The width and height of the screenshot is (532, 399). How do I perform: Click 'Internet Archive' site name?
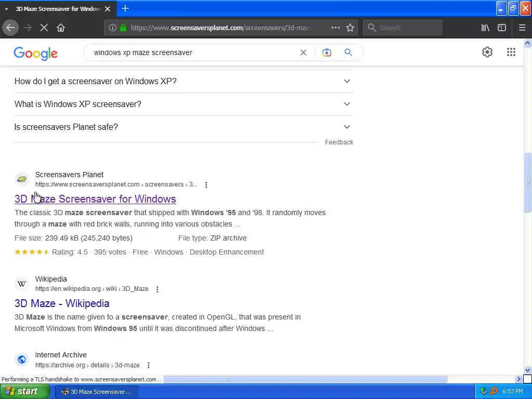(x=61, y=355)
